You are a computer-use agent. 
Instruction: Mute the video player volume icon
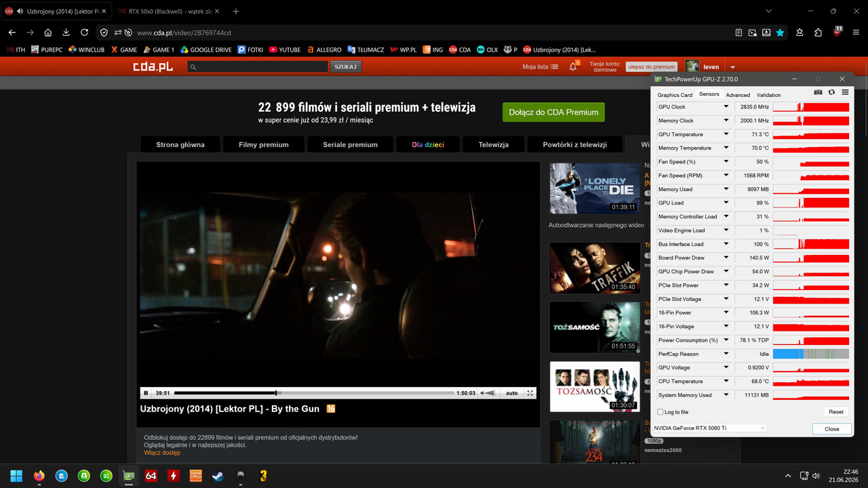coord(484,393)
